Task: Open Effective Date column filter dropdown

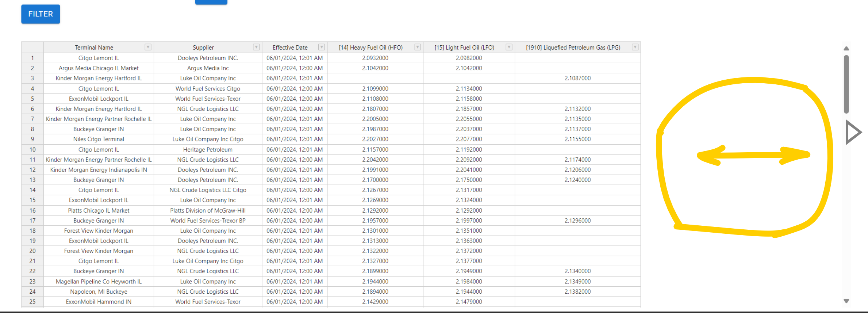Action: pyautogui.click(x=322, y=47)
